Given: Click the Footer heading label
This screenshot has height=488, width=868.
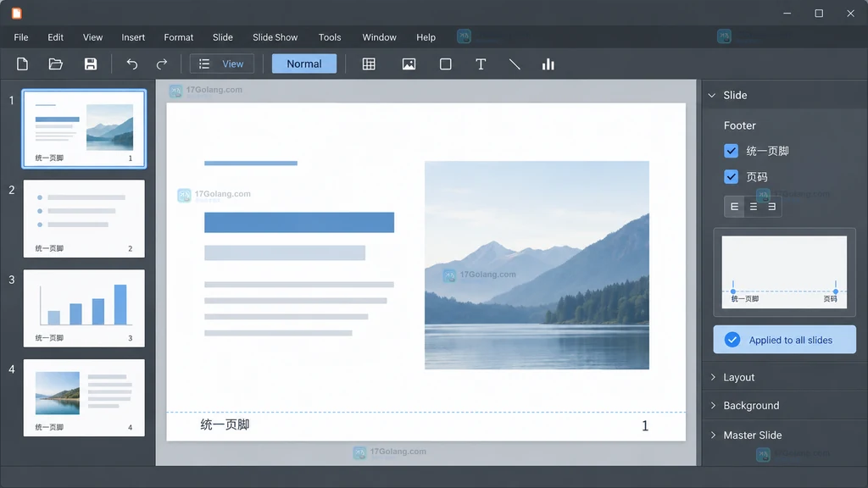Looking at the screenshot, I should point(739,125).
